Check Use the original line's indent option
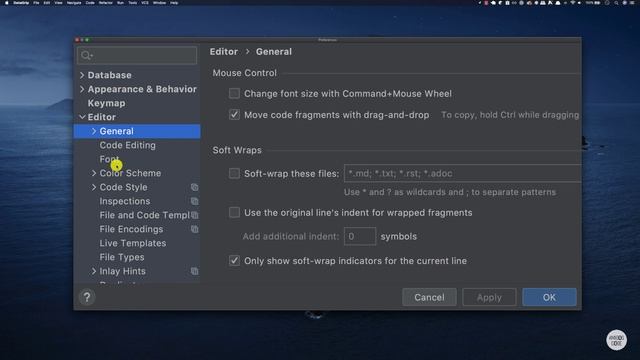The height and width of the screenshot is (360, 640). [234, 212]
